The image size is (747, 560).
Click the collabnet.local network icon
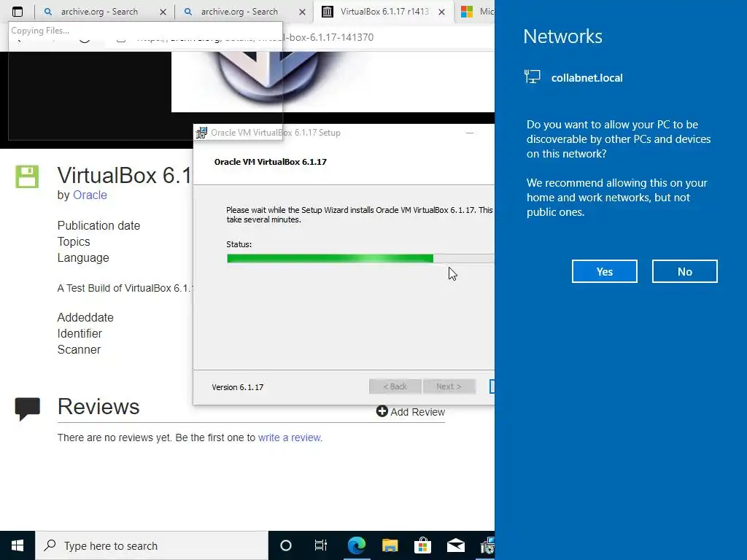pyautogui.click(x=532, y=77)
